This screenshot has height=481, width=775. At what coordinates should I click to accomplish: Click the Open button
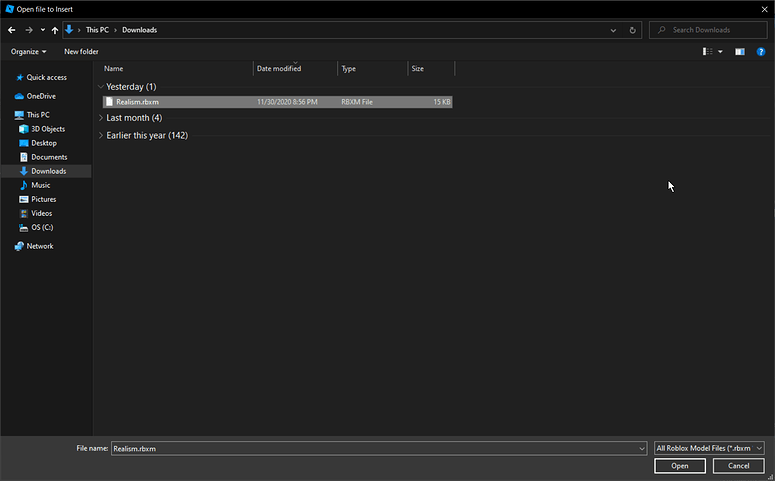(x=680, y=466)
